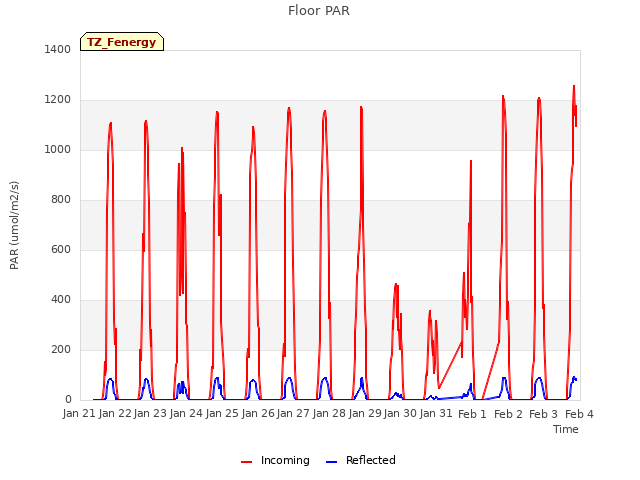
Task: Click the Incoming peak on Feb 3 evening
Action: (574, 86)
